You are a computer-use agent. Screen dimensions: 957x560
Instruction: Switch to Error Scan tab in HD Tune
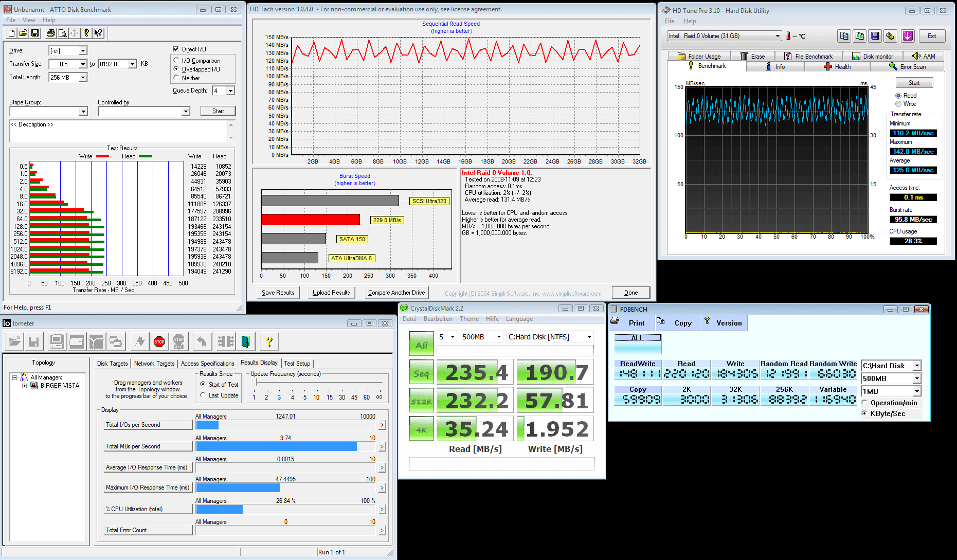click(907, 67)
